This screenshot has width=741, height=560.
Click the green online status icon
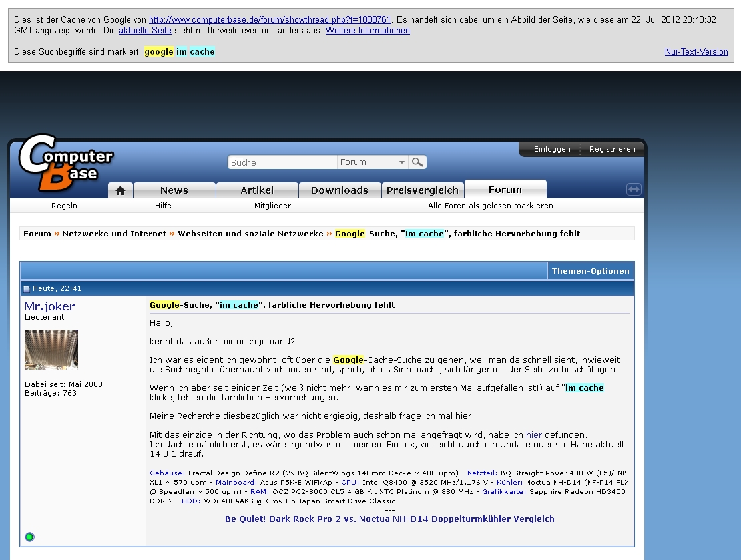coord(30,537)
